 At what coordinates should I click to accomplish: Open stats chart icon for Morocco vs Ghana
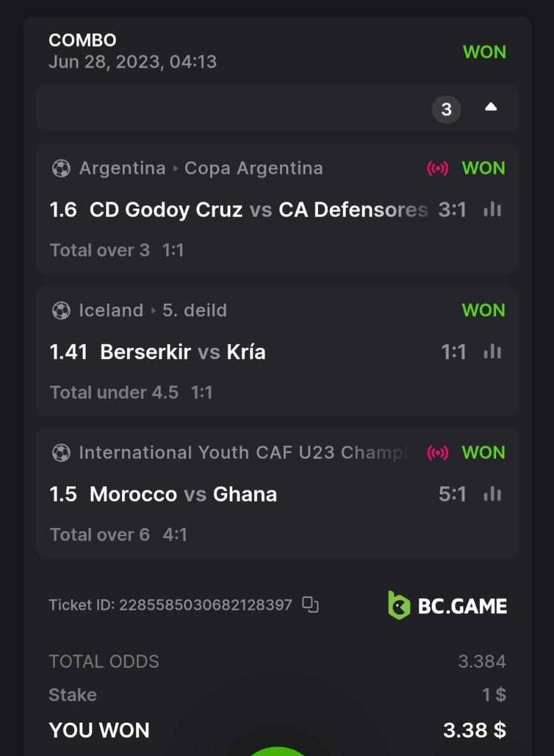pos(492,495)
